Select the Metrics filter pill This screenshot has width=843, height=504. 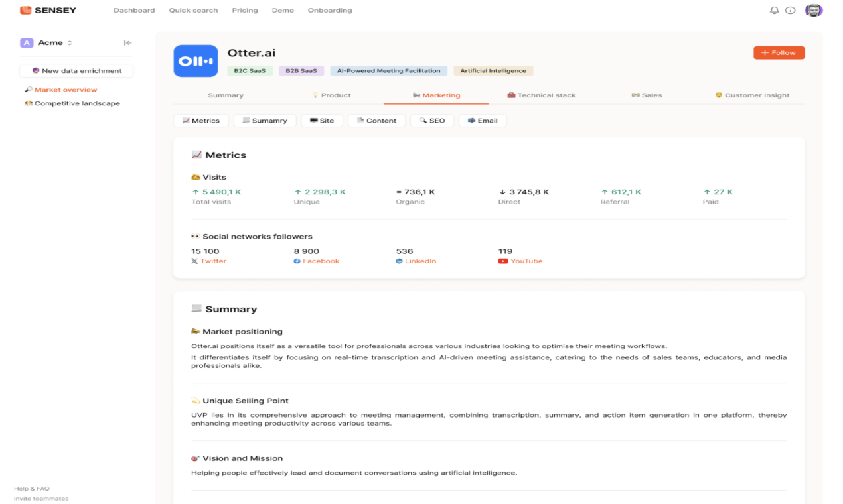[x=200, y=120]
